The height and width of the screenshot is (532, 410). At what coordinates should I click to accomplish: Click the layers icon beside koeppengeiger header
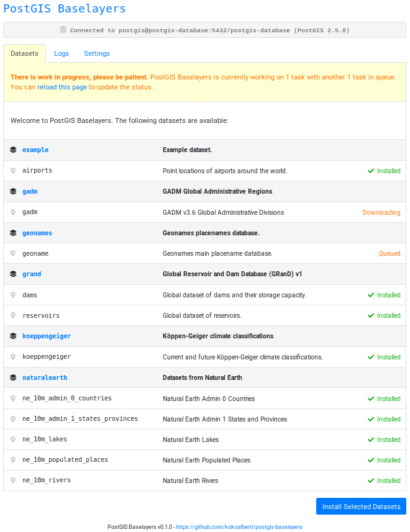(13, 336)
